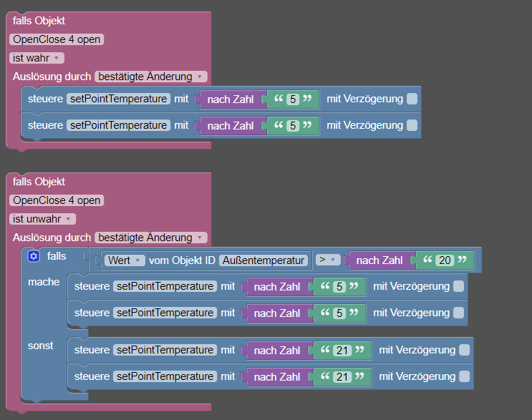
Task: Open the 'Wert' attribute dropdown
Action: [125, 260]
